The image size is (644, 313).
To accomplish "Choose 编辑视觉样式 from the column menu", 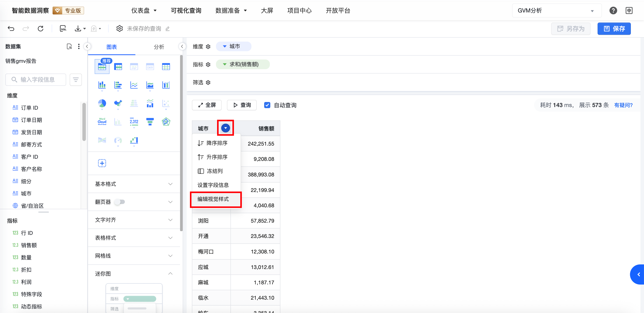I will click(213, 199).
